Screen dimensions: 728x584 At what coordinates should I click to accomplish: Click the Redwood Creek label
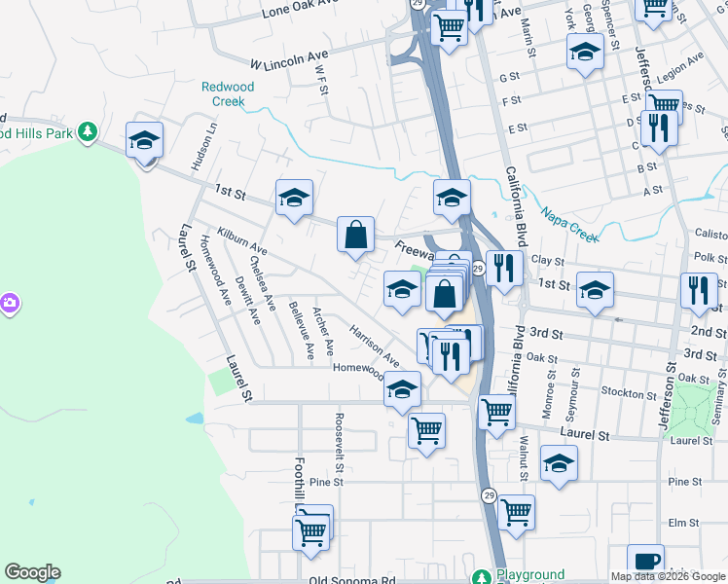[228, 93]
